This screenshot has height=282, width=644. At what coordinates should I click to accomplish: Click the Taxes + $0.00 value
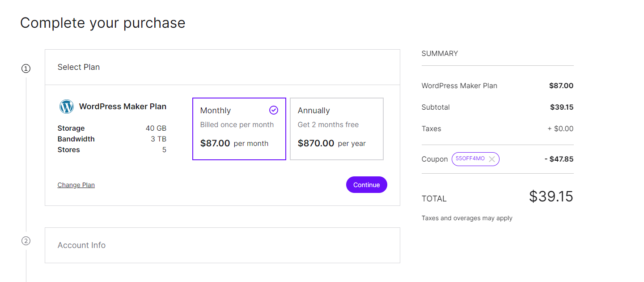coord(560,128)
